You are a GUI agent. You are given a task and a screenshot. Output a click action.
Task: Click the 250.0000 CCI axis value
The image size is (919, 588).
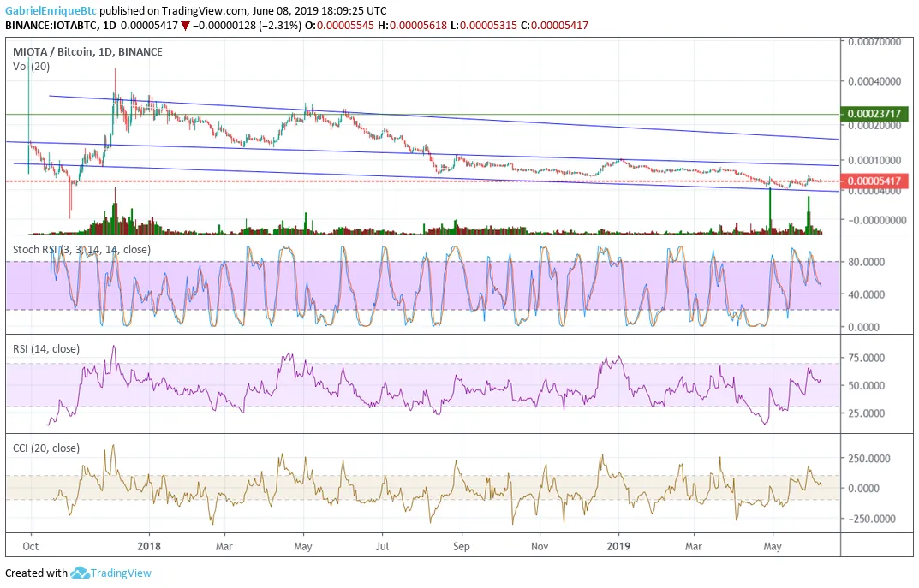[870, 458]
